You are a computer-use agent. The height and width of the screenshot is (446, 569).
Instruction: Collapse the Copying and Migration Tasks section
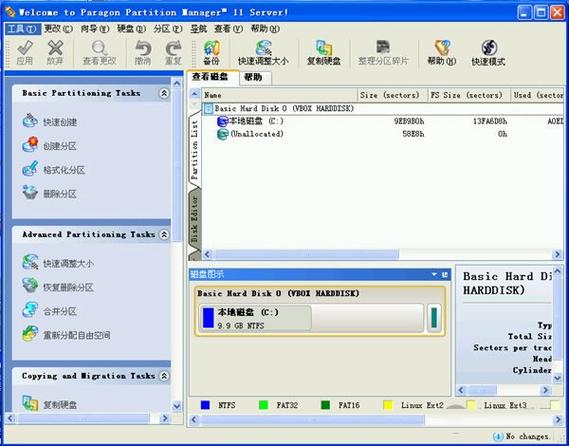click(x=164, y=376)
